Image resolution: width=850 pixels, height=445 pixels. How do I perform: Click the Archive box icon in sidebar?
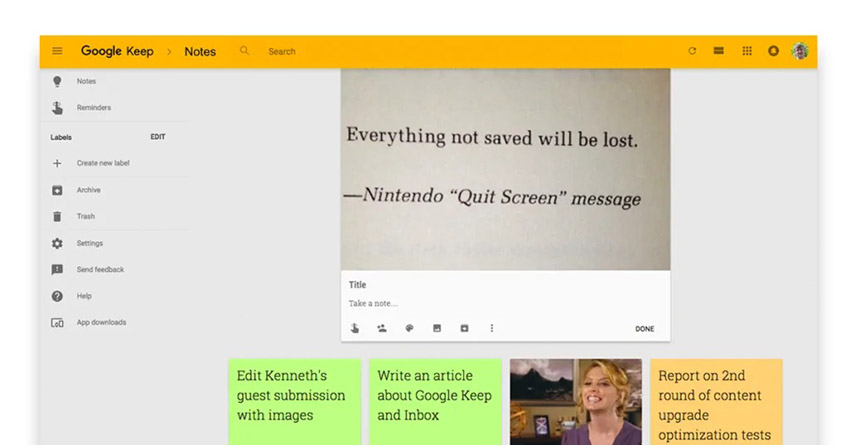coord(57,190)
